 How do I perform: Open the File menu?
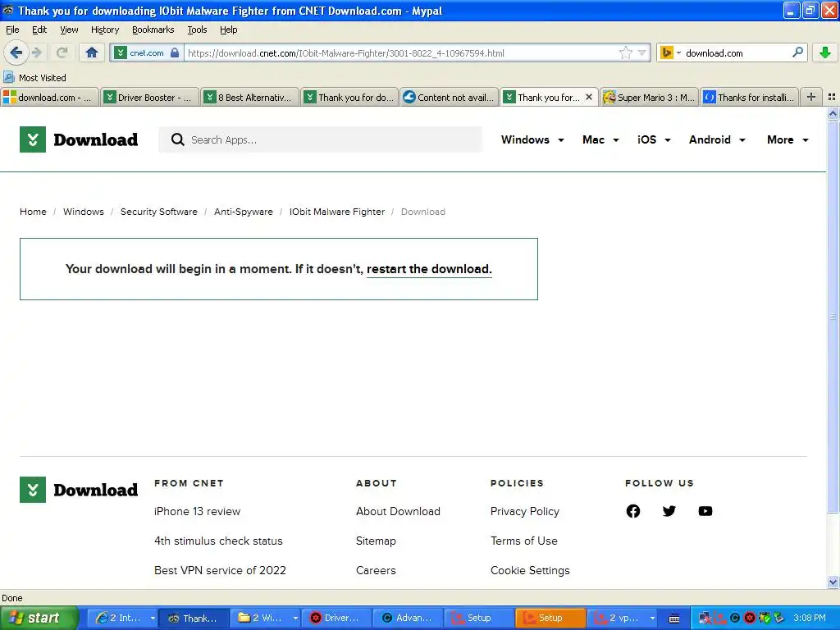[12, 30]
